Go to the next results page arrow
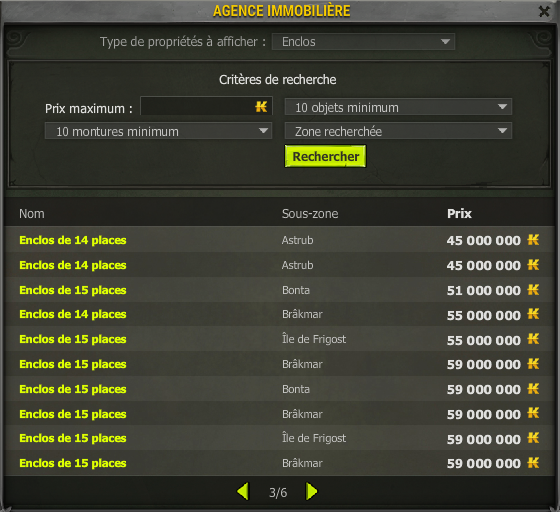This screenshot has width=560, height=512. coord(311,492)
